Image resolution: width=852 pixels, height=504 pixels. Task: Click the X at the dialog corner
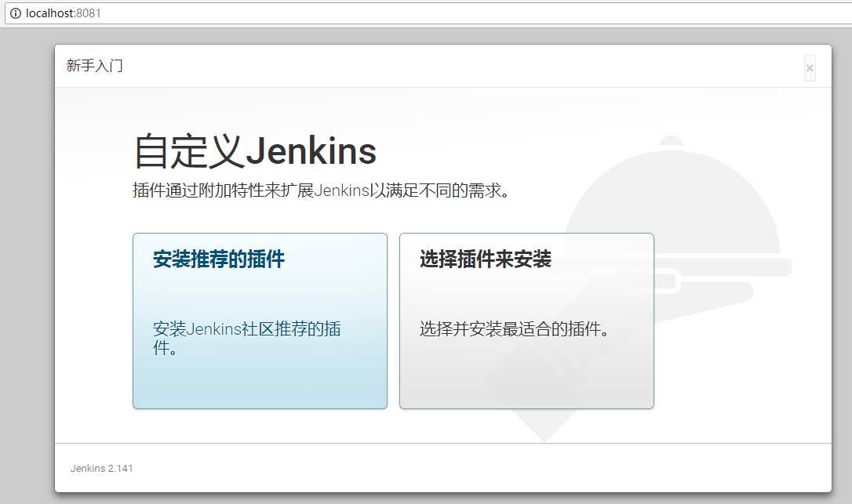pos(809,68)
